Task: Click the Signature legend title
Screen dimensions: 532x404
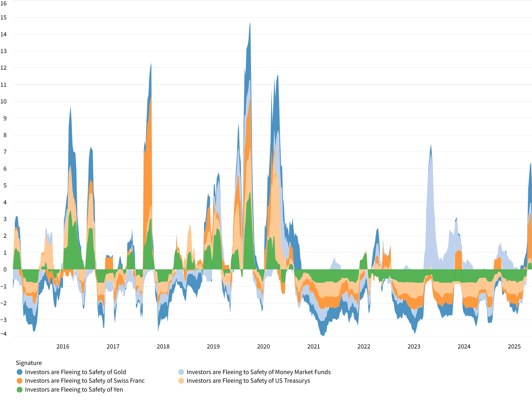Action: point(29,363)
